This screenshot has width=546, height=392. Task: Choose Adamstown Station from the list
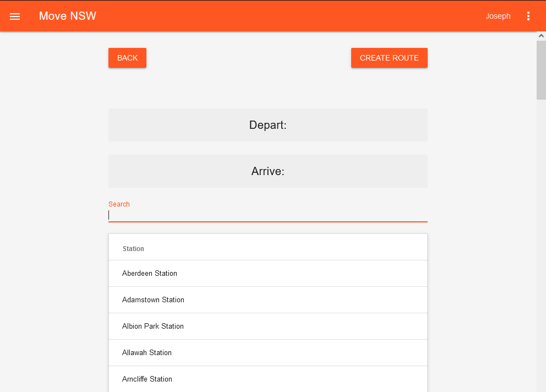tap(153, 300)
